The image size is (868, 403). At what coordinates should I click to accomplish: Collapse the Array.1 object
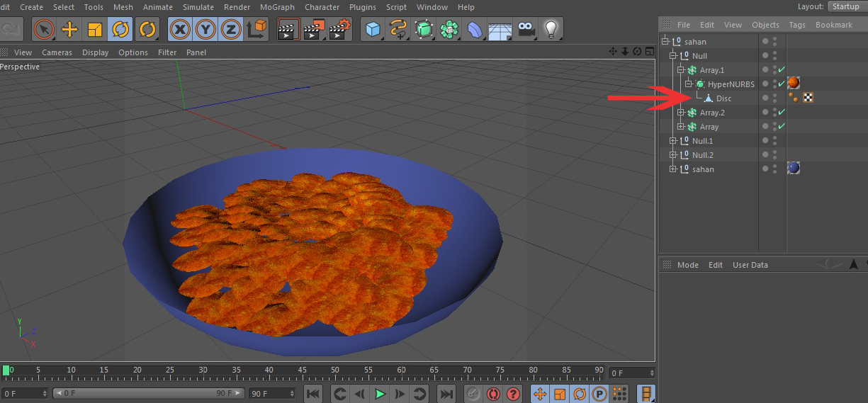[681, 70]
